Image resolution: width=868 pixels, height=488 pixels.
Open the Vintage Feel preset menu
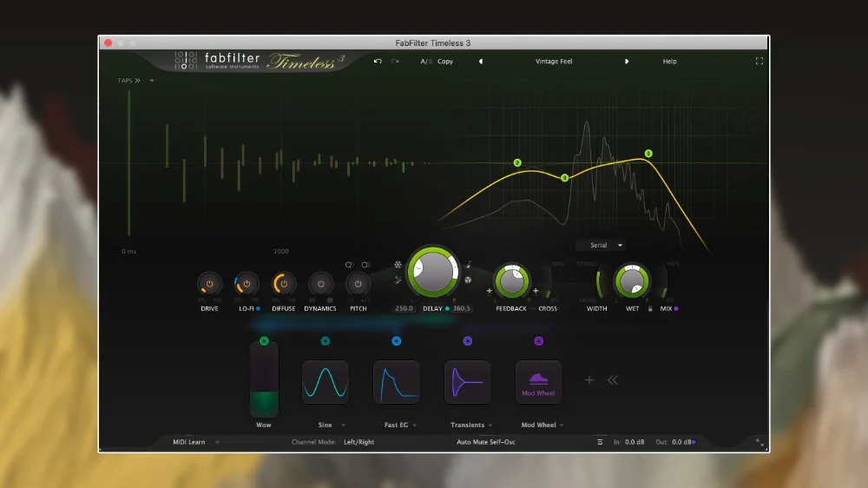tap(554, 62)
